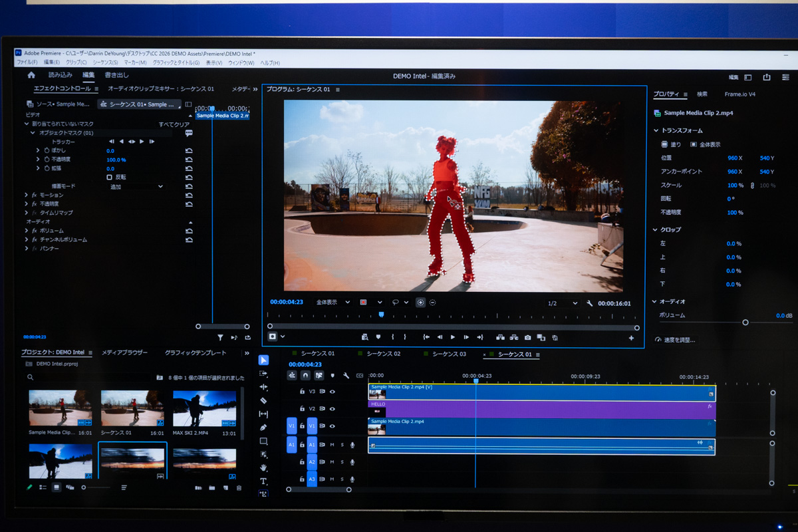Click the すべてクリア button

(174, 124)
